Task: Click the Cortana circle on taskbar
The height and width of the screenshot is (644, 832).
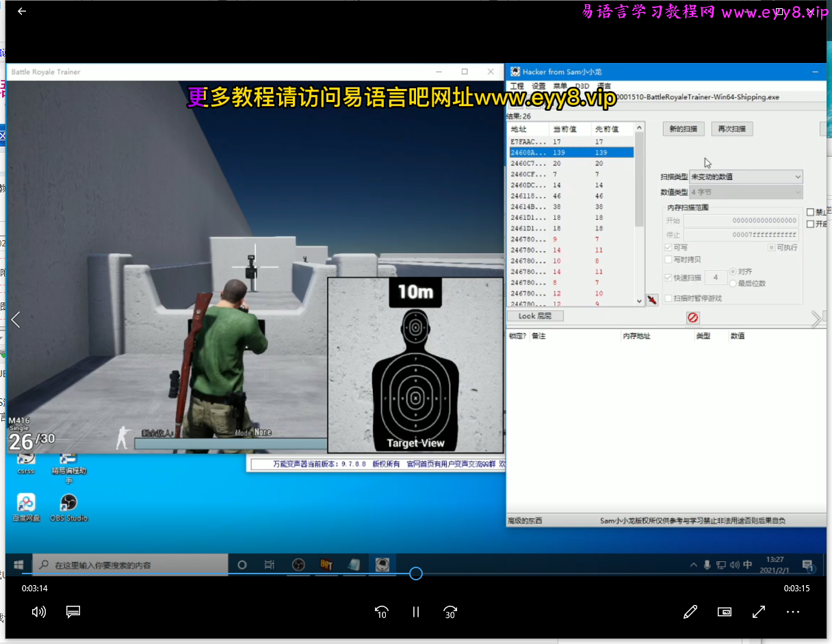Action: click(242, 565)
